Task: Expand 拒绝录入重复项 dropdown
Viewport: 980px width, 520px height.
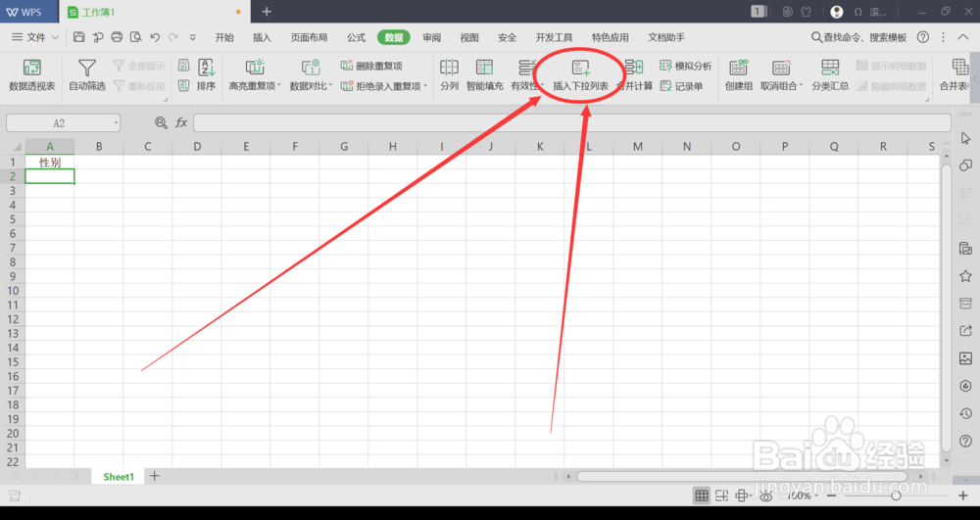Action: (x=425, y=85)
